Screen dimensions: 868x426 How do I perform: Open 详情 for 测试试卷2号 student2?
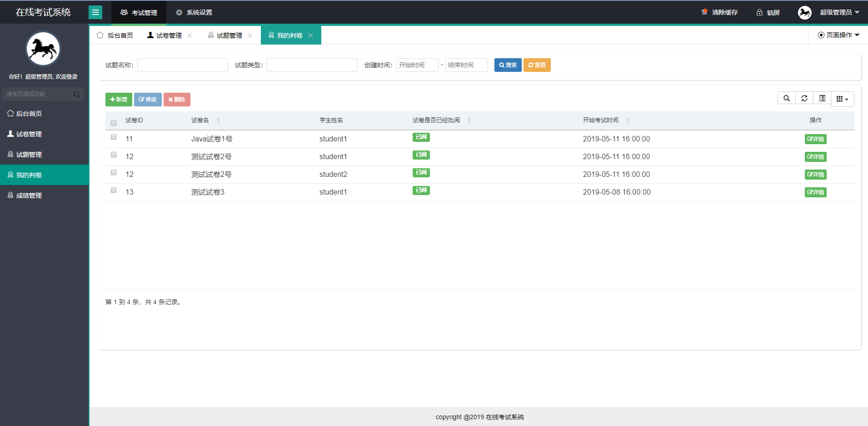(x=816, y=175)
